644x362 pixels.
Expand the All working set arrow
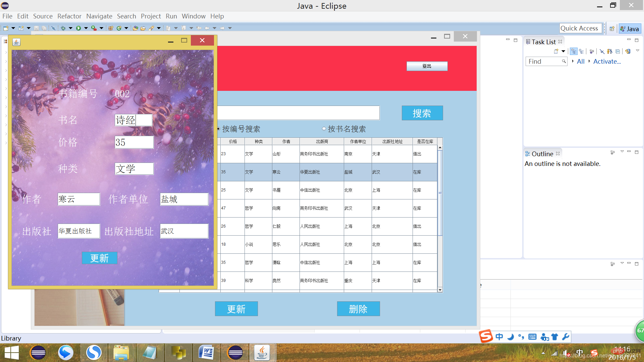(573, 61)
